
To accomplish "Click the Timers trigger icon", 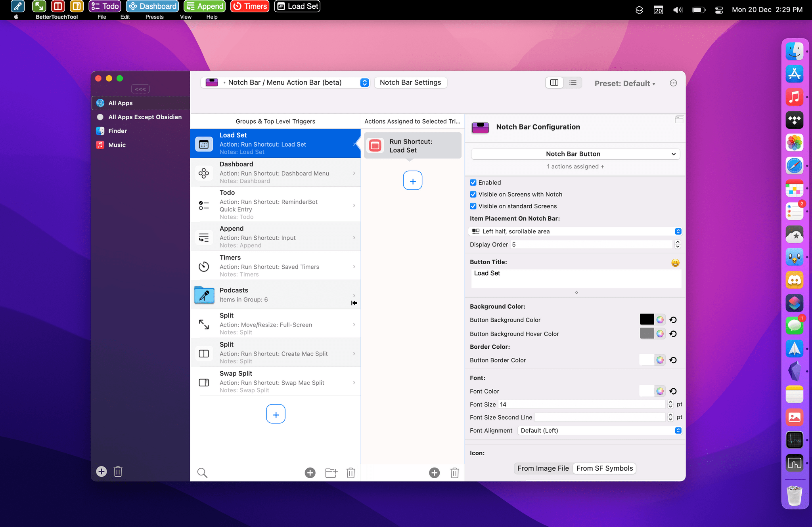I will tap(203, 265).
